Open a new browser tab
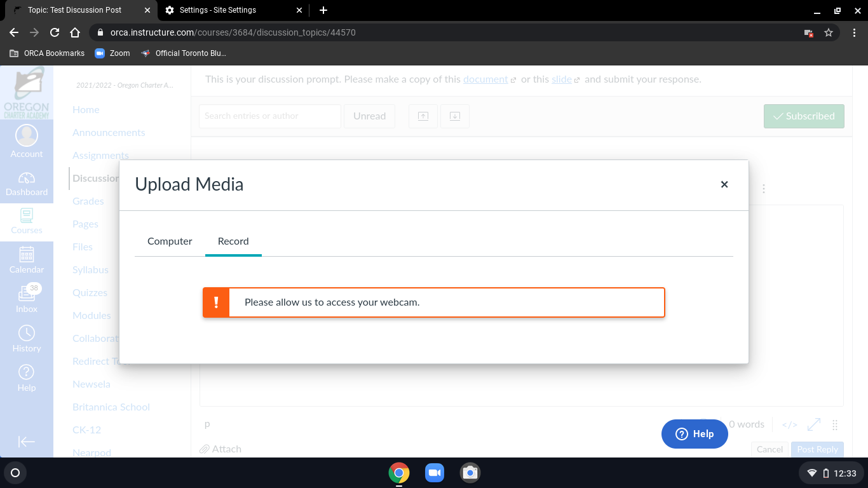The height and width of the screenshot is (488, 868). (323, 10)
